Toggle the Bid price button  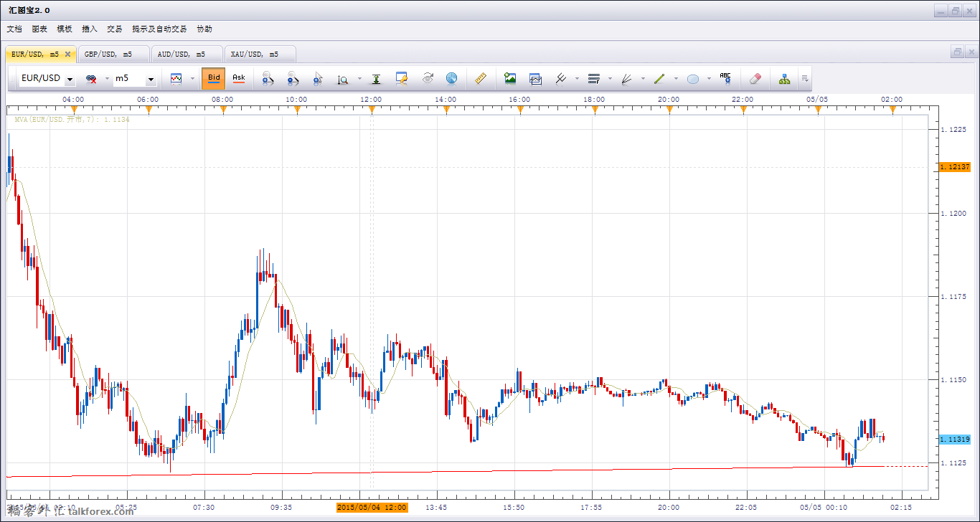tap(214, 78)
